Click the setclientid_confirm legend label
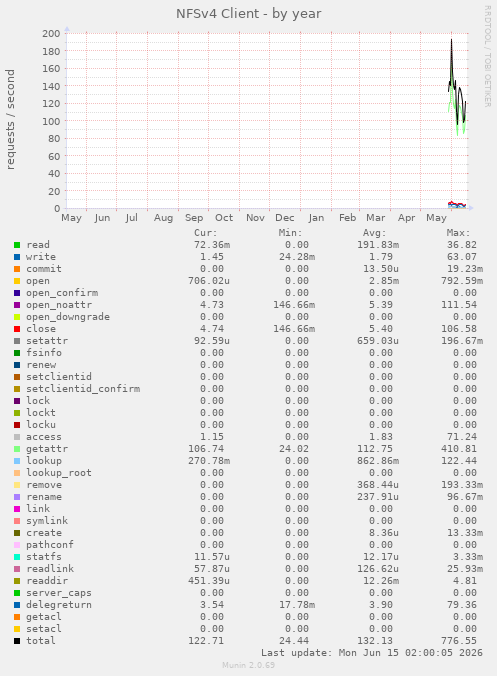 tap(83, 388)
